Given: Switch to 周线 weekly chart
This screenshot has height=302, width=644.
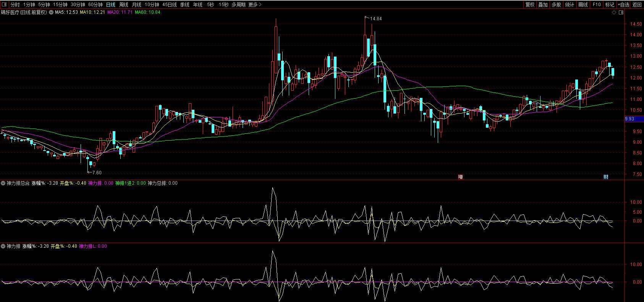Looking at the screenshot, I should pos(124,5).
